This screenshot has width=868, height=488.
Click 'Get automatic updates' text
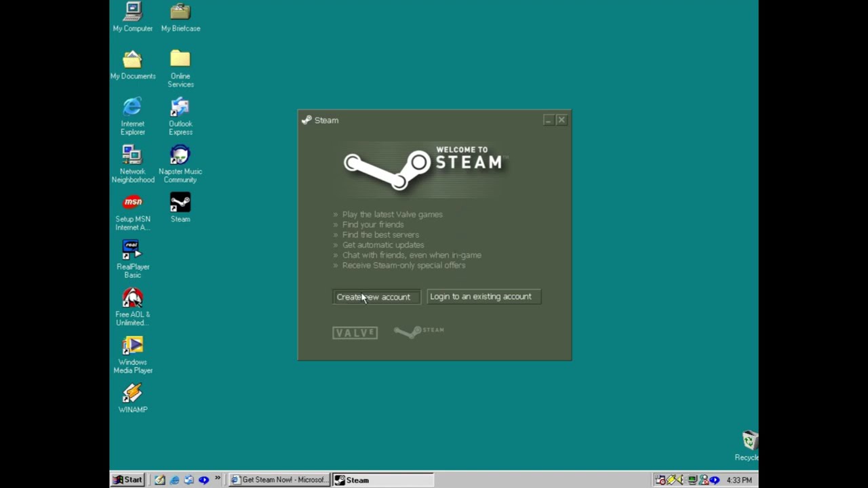point(383,245)
